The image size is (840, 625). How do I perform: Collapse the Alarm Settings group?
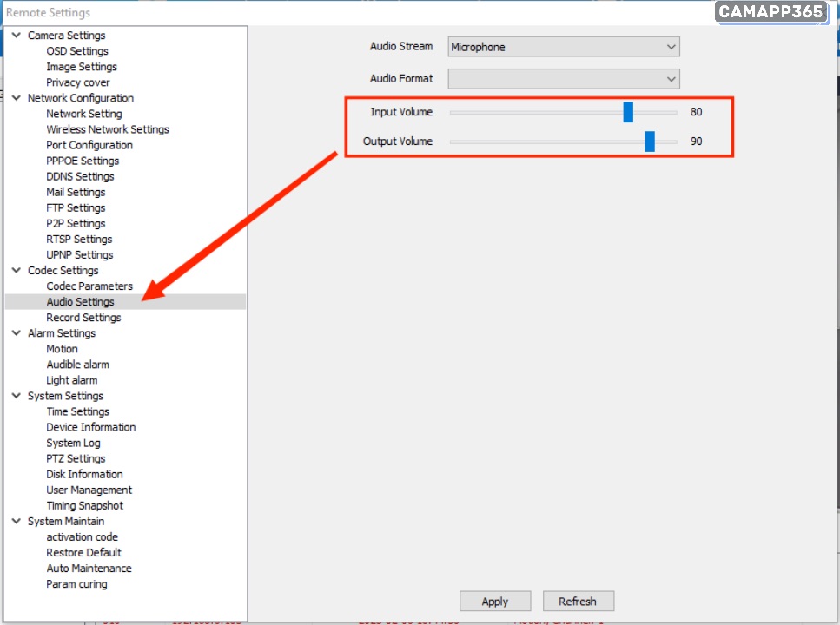[17, 333]
